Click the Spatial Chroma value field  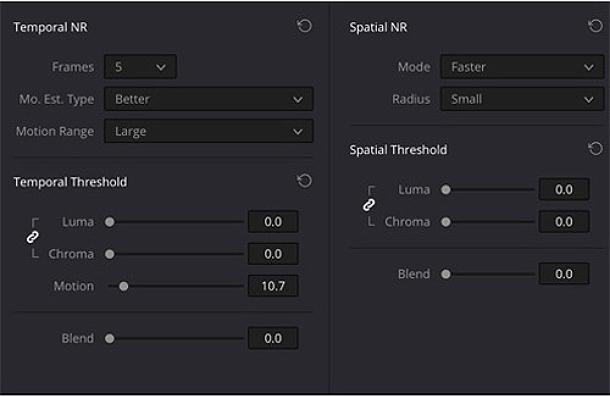click(564, 222)
